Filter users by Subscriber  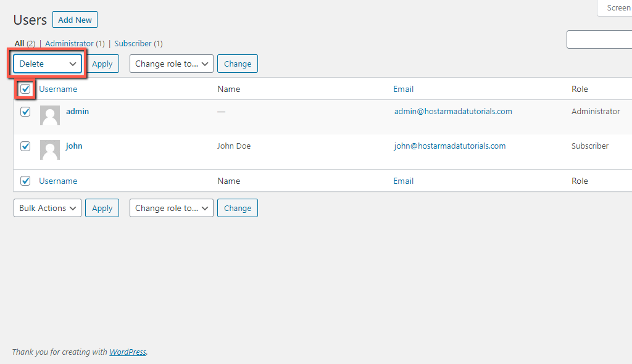[x=133, y=44]
